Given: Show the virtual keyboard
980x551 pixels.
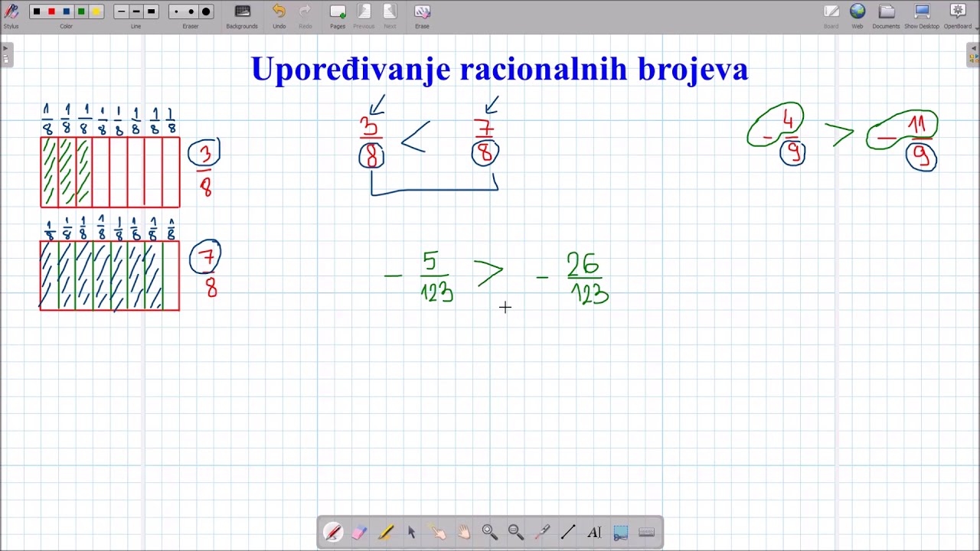Looking at the screenshot, I should 646,533.
